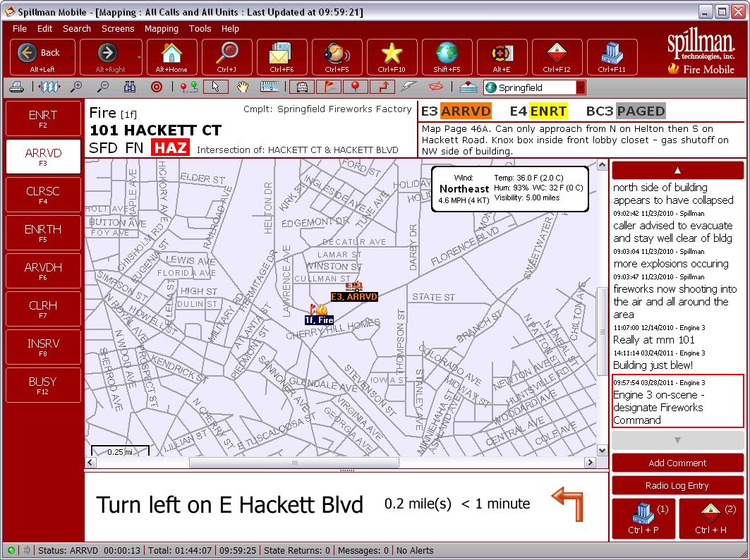Select the ruler measure tool
The height and width of the screenshot is (560, 750).
tap(270, 87)
